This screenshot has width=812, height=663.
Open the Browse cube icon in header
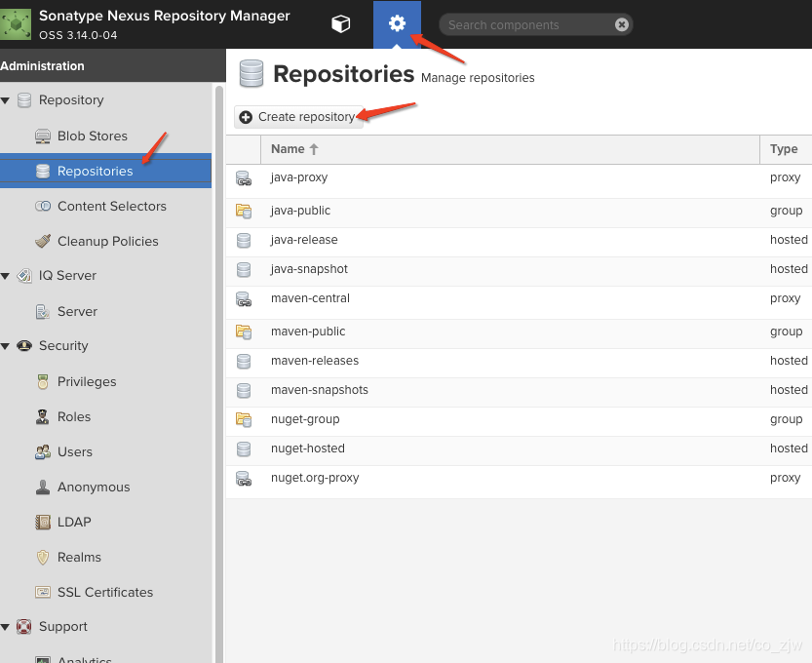tap(340, 23)
